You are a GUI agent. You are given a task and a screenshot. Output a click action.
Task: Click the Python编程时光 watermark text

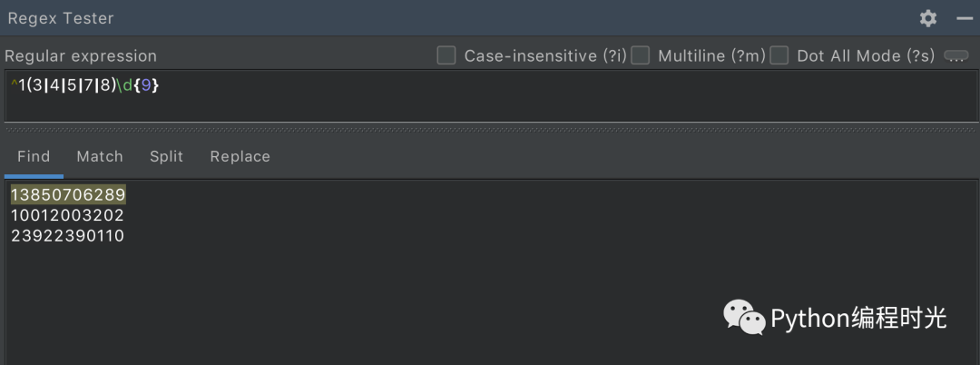click(x=858, y=318)
